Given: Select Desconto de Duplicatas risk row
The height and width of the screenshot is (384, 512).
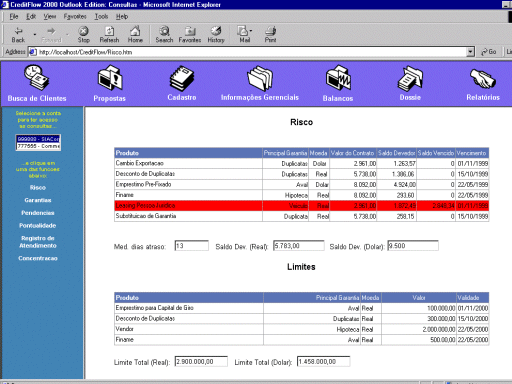Looking at the screenshot, I should 301,174.
